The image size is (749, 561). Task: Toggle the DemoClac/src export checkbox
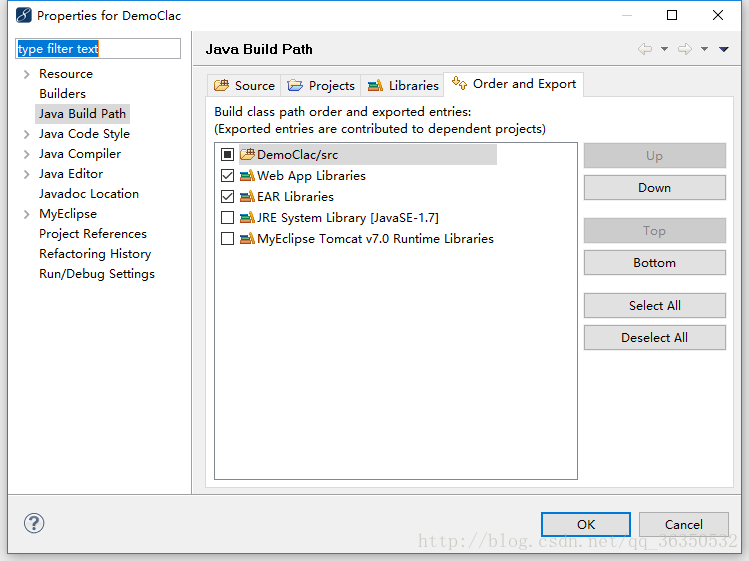[227, 154]
